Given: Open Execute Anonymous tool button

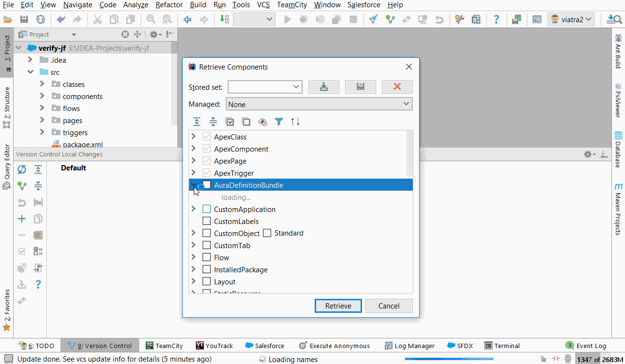Looking at the screenshot, I should click(334, 346).
